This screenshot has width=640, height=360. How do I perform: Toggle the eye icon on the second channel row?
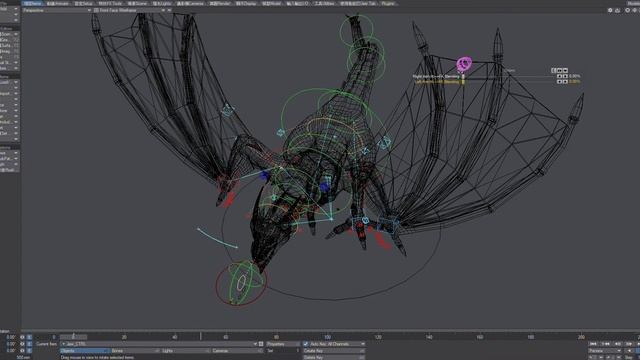pos(22,344)
